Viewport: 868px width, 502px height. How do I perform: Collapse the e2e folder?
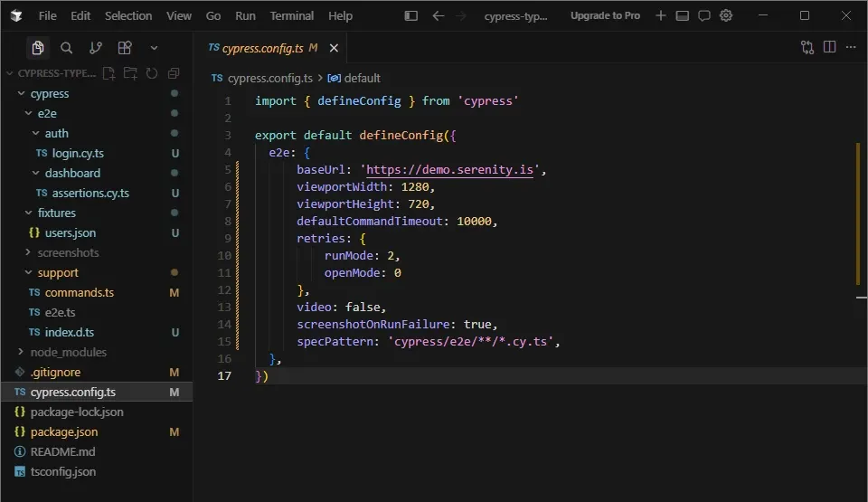[28, 113]
